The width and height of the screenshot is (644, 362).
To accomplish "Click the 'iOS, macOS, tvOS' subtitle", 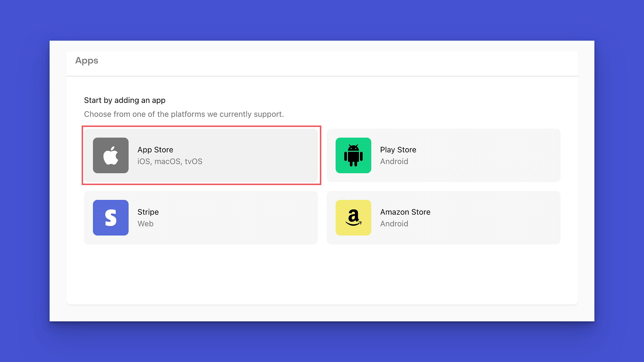I will tap(170, 162).
